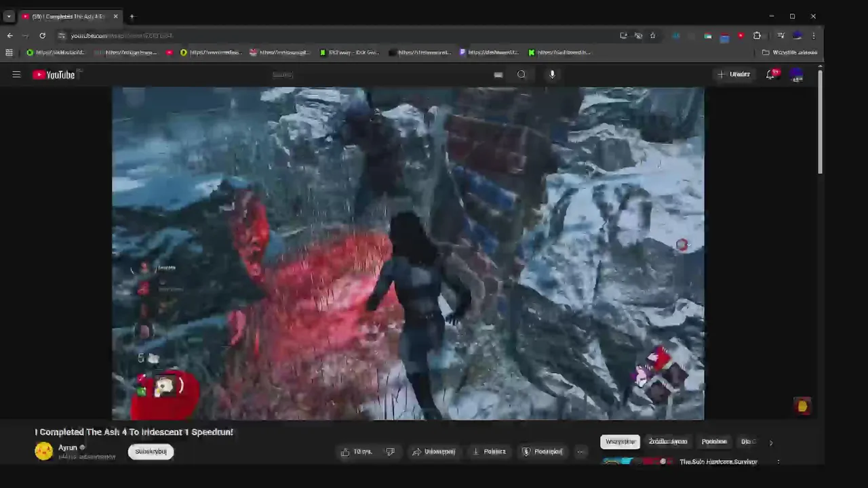868x488 pixels.
Task: Open the Ayrun channel avatar
Action: pyautogui.click(x=44, y=451)
